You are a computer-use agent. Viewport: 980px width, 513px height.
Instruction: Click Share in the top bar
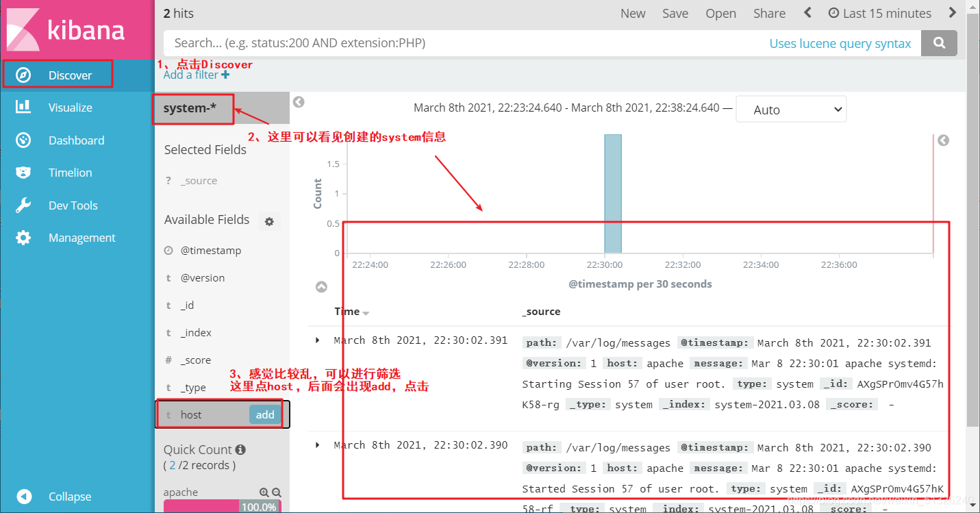(x=769, y=13)
